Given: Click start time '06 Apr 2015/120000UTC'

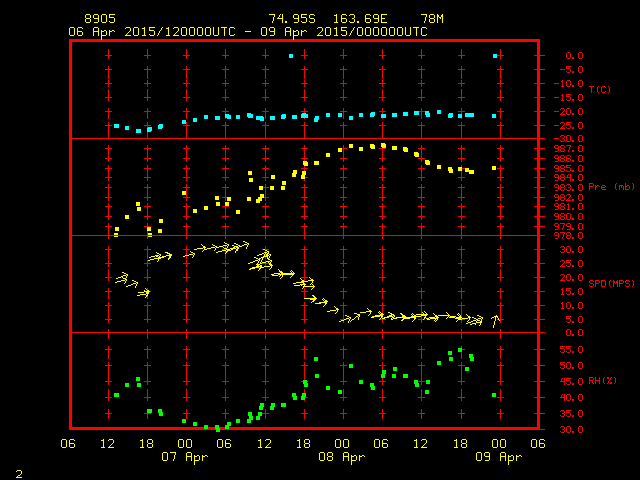Looking at the screenshot, I should pyautogui.click(x=152, y=32).
